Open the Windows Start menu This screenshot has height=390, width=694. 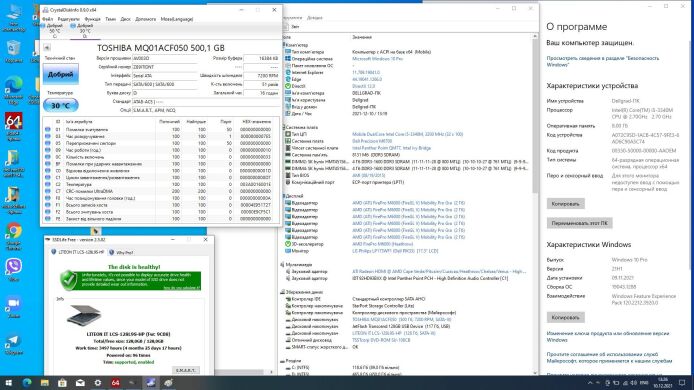tap(8, 382)
